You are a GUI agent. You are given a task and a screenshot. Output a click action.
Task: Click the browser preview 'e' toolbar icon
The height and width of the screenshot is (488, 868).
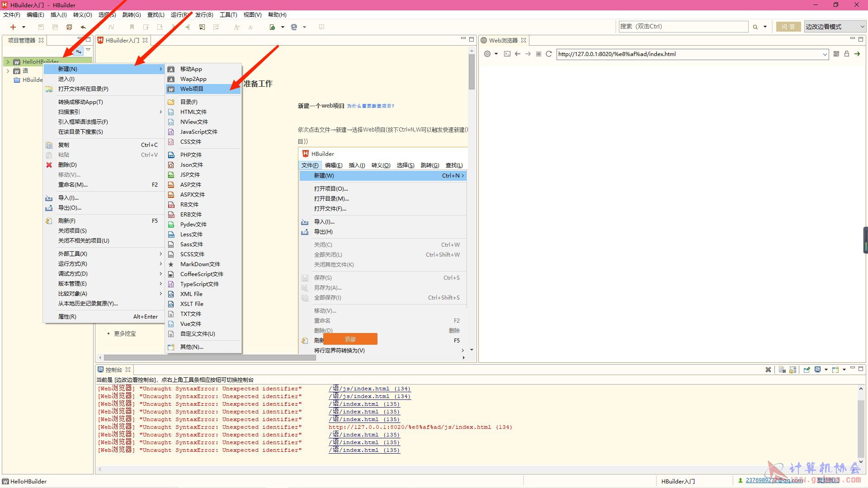294,27
